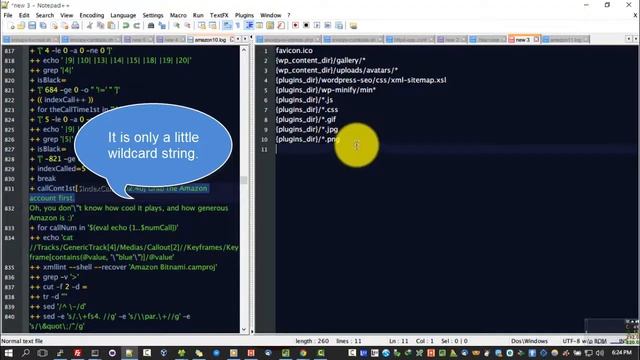
Task: Click the Close All toolbar icon
Action: [x=64, y=26]
